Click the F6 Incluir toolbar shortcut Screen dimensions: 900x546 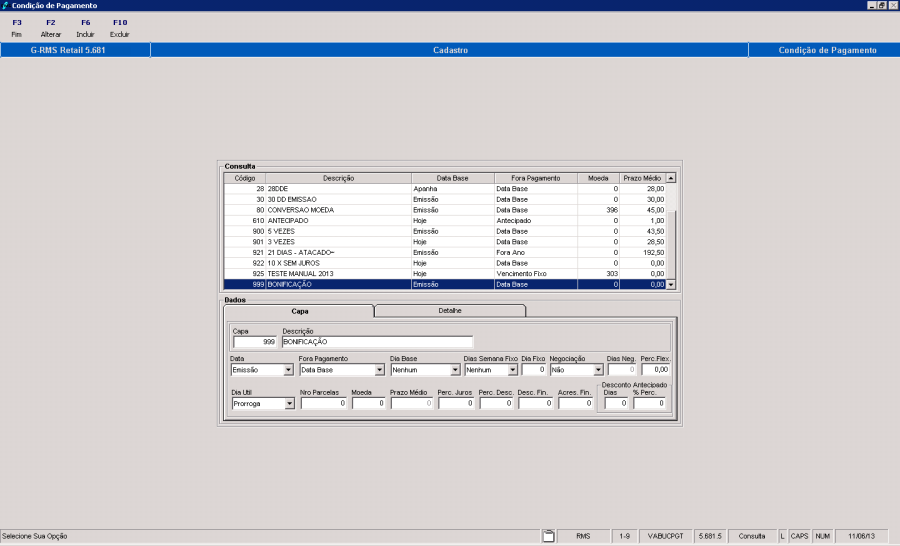point(85,28)
